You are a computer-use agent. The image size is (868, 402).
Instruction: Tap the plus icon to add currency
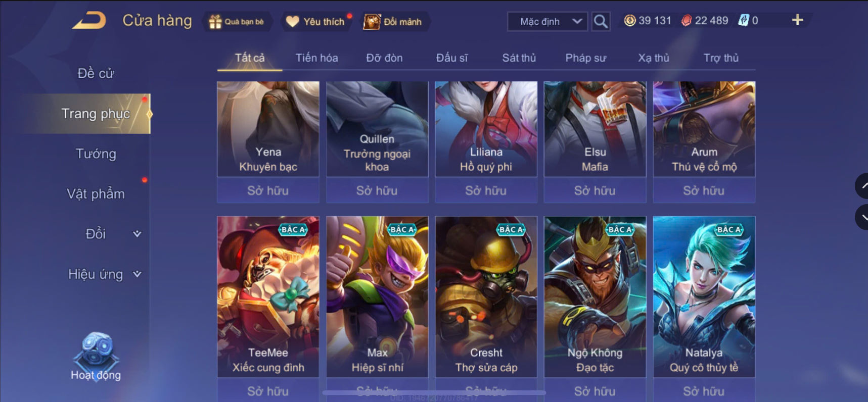coord(797,20)
